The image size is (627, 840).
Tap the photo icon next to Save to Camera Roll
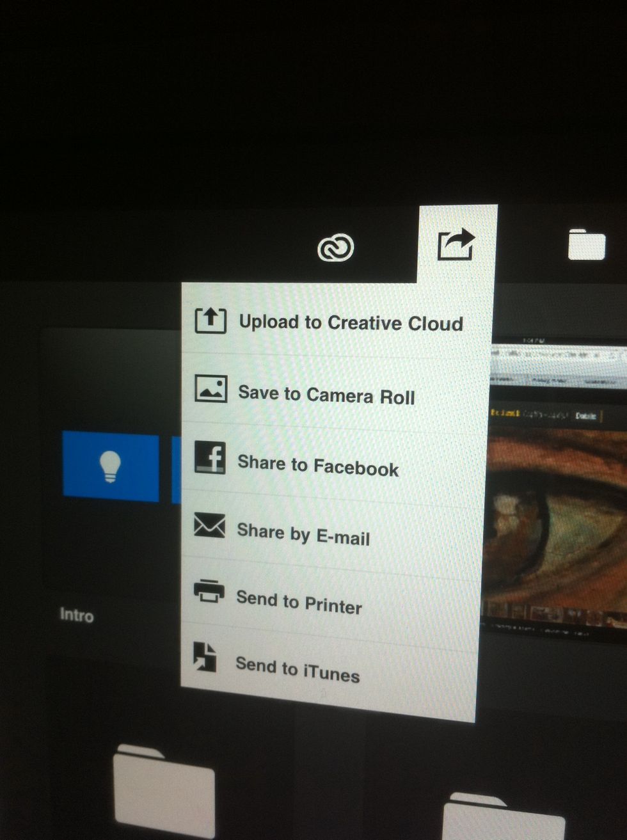(x=210, y=388)
